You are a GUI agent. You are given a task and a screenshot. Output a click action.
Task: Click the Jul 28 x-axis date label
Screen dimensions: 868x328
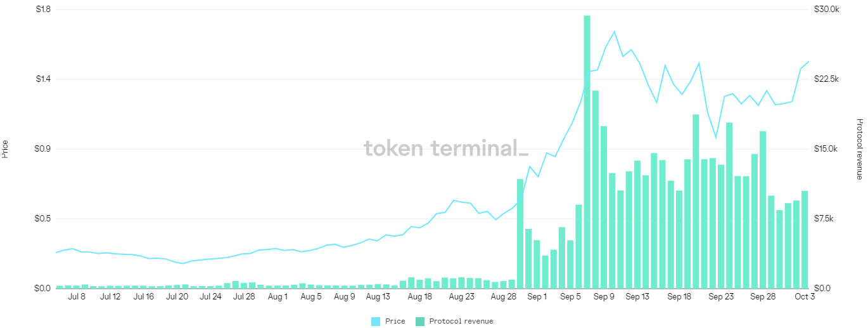tap(244, 296)
